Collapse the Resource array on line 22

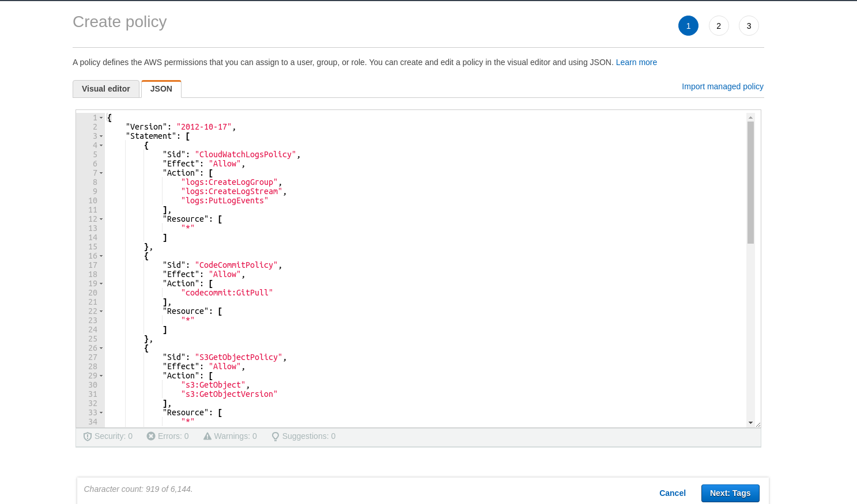coord(101,312)
